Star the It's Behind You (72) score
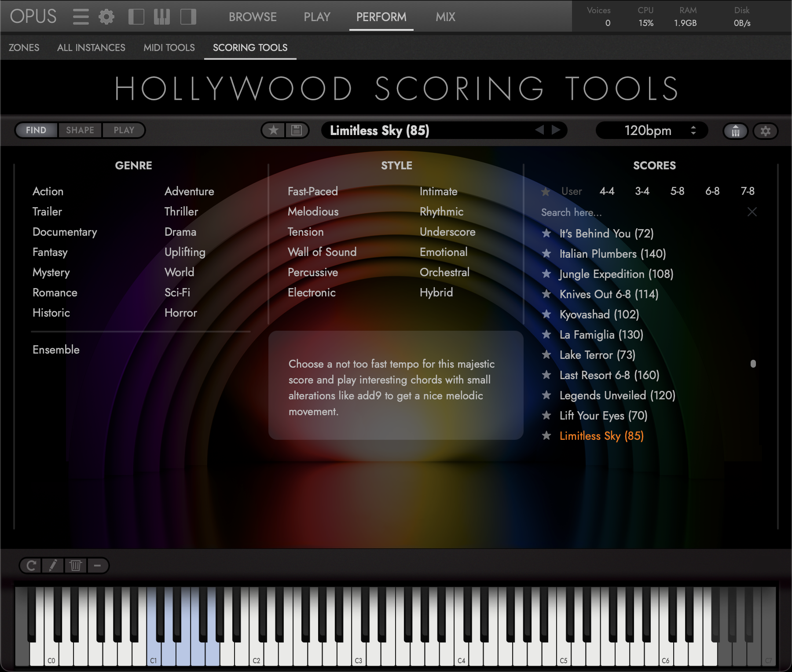 click(x=546, y=233)
